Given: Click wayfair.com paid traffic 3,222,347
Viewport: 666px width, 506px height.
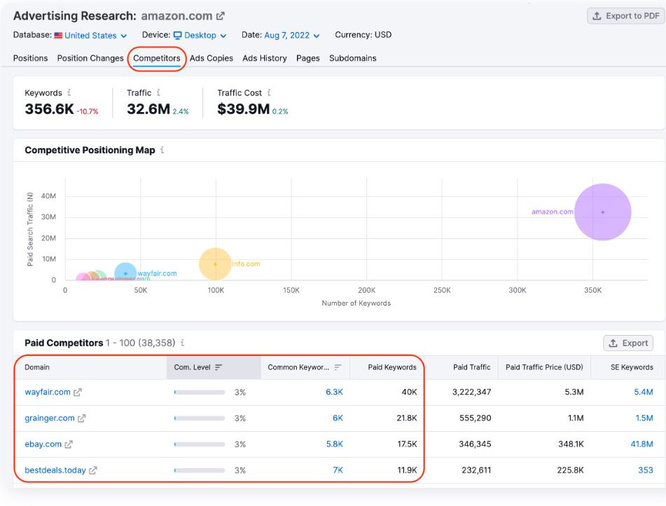Looking at the screenshot, I should (471, 392).
